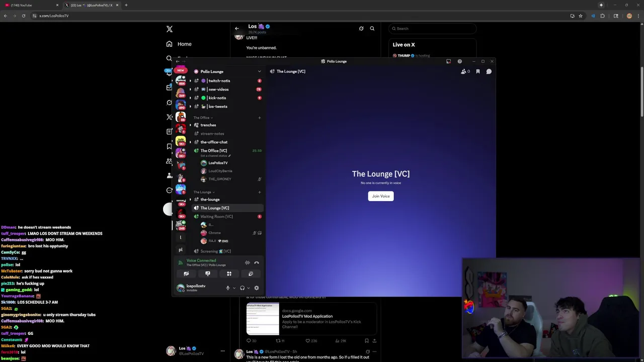Viewport: 644px width, 362px height.
Task: Select The Office [VC] voice channel
Action: pyautogui.click(x=227, y=151)
